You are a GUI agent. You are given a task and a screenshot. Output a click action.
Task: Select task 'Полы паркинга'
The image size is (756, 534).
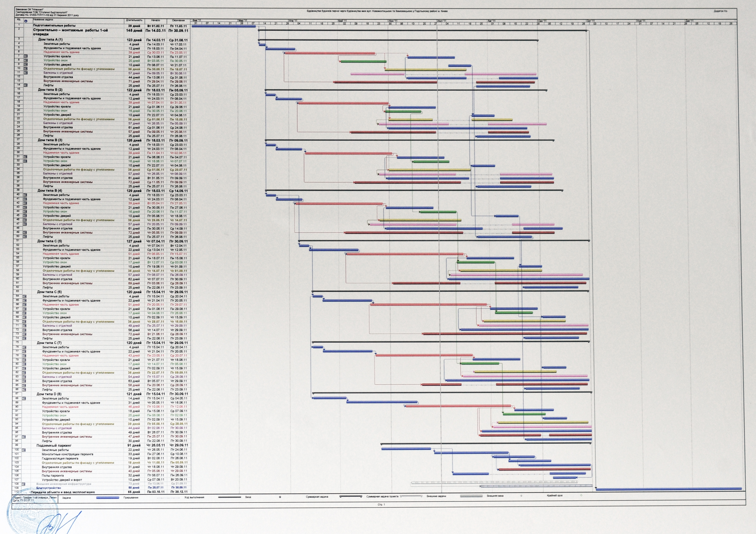click(53, 476)
